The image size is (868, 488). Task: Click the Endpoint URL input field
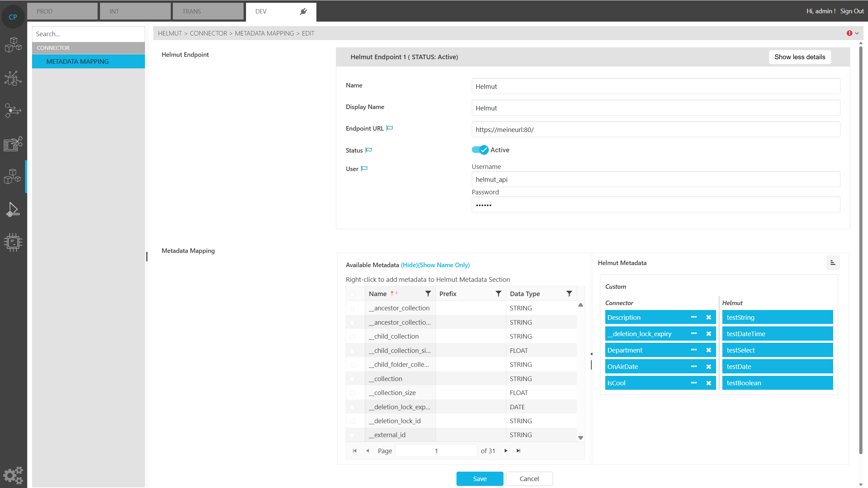pyautogui.click(x=655, y=130)
